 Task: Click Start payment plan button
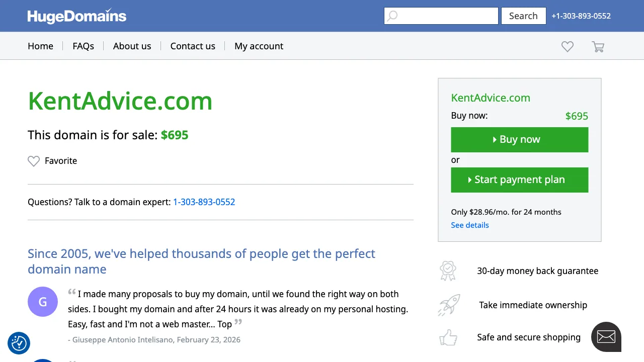tap(519, 180)
